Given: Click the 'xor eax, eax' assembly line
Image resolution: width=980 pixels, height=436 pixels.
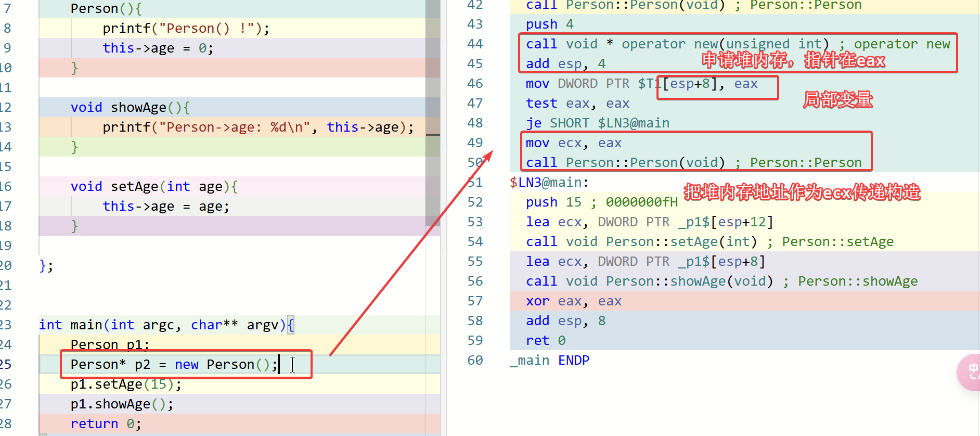Looking at the screenshot, I should coord(573,301).
